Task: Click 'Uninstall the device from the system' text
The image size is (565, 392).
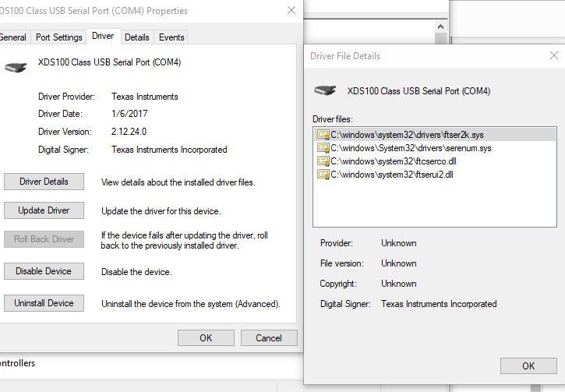Action: click(x=191, y=304)
